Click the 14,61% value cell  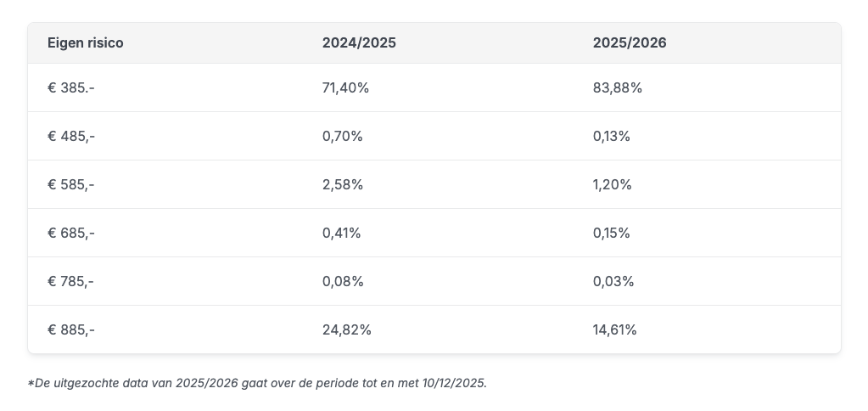point(615,329)
